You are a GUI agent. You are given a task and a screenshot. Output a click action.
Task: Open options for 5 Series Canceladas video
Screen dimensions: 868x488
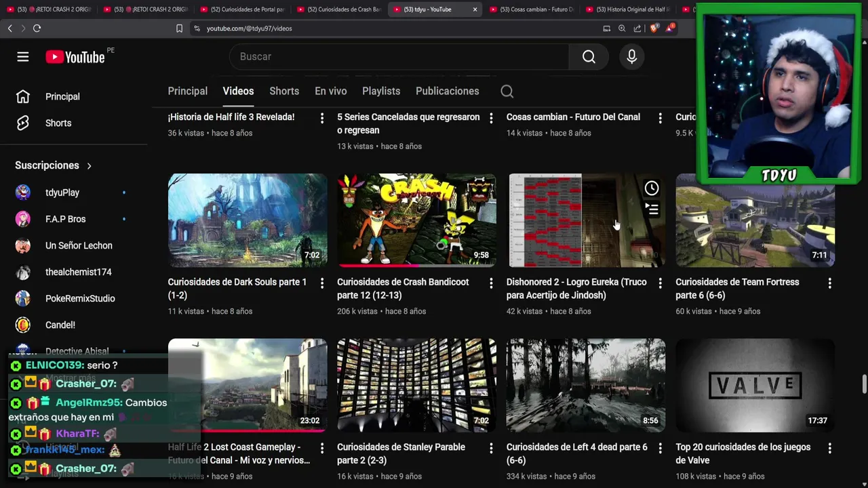click(x=491, y=118)
